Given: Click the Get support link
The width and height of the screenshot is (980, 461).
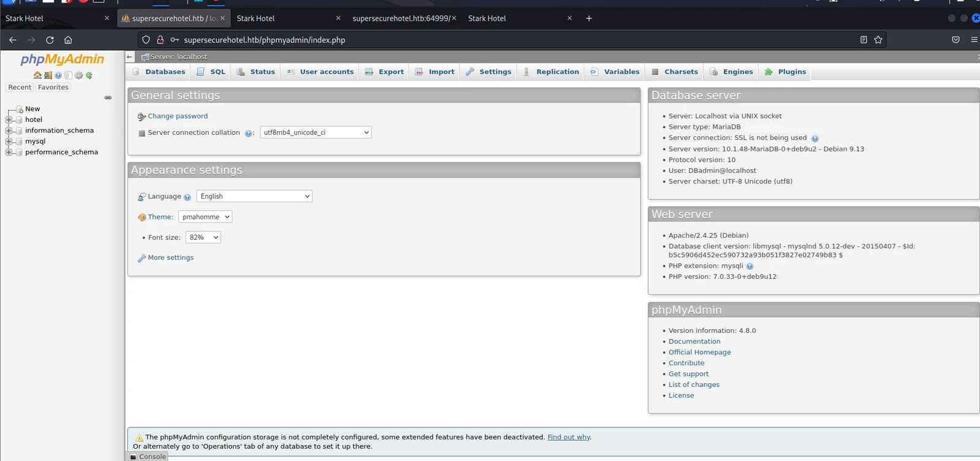Looking at the screenshot, I should 688,374.
